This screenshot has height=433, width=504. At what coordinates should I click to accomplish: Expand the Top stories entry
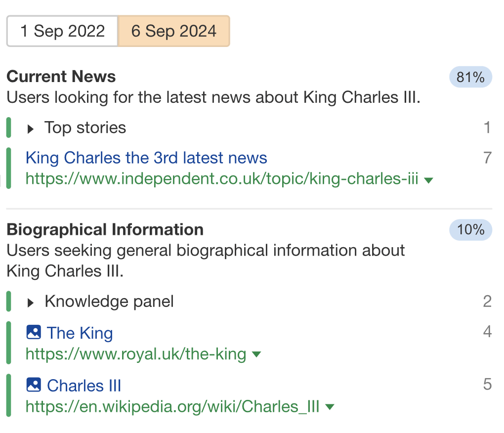[30, 128]
